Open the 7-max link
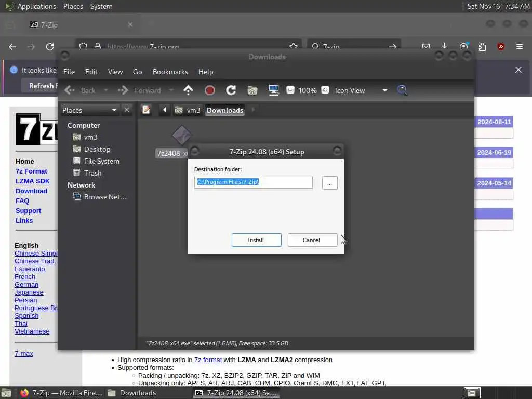Screen dimensions: 532x399 pyautogui.click(x=24, y=353)
